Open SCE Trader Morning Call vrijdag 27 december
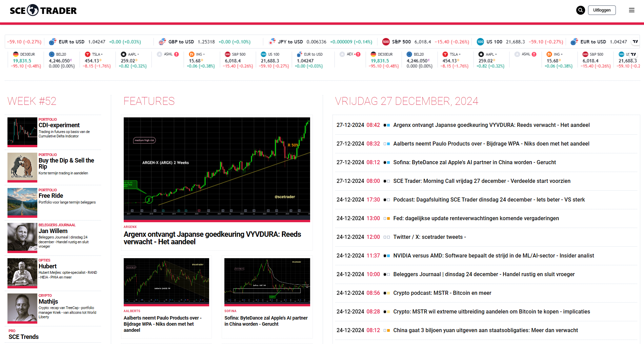The height and width of the screenshot is (344, 644). 482,181
